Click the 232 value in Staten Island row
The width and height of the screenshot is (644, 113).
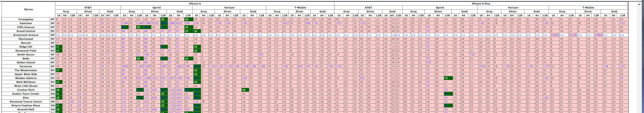pyautogui.click(x=429, y=62)
